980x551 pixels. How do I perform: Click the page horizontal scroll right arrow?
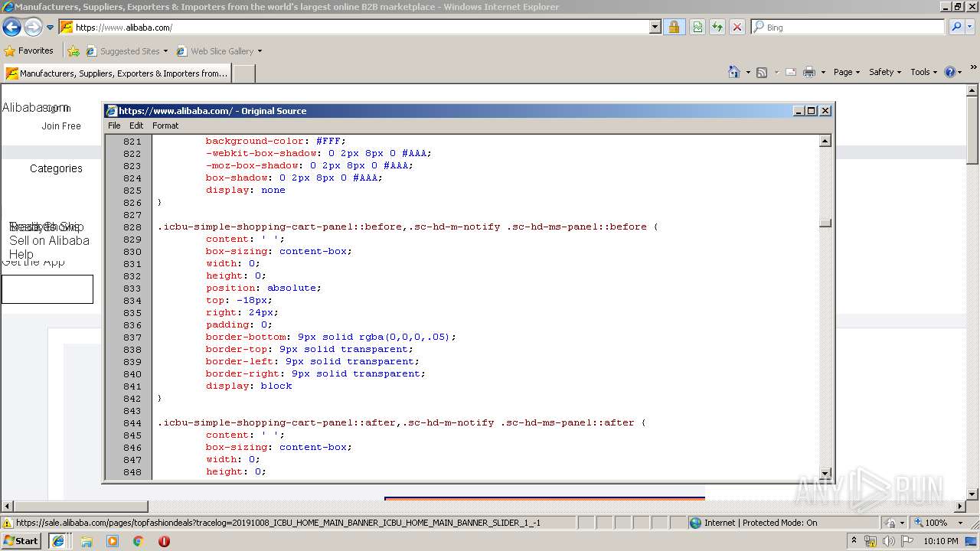click(x=960, y=506)
